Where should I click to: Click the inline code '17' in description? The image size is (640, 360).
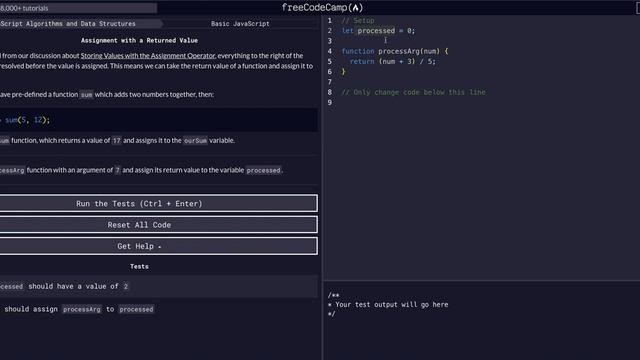pos(116,140)
